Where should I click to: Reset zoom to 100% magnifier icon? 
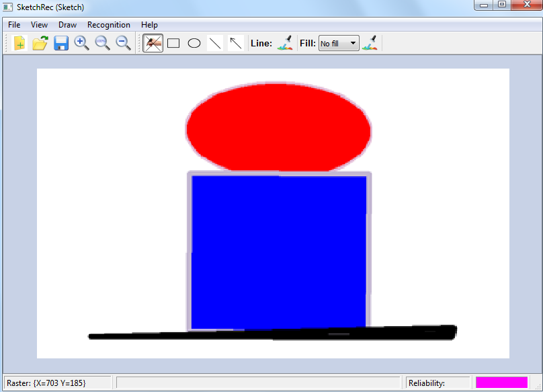point(102,43)
